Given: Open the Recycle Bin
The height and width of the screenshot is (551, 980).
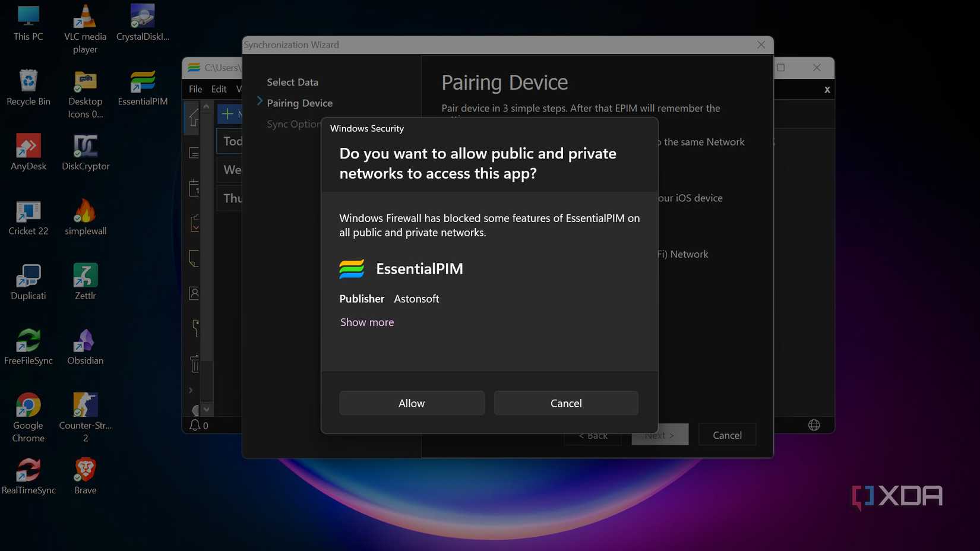Looking at the screenshot, I should point(29,88).
